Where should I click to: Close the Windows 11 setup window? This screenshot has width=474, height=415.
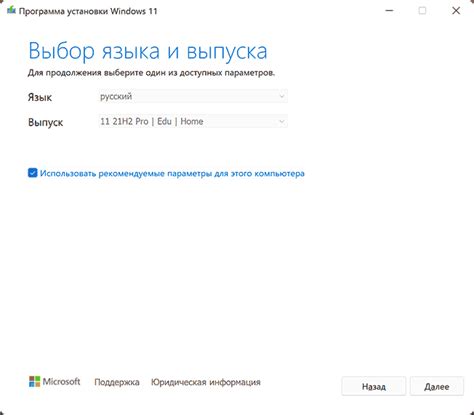pos(456,11)
